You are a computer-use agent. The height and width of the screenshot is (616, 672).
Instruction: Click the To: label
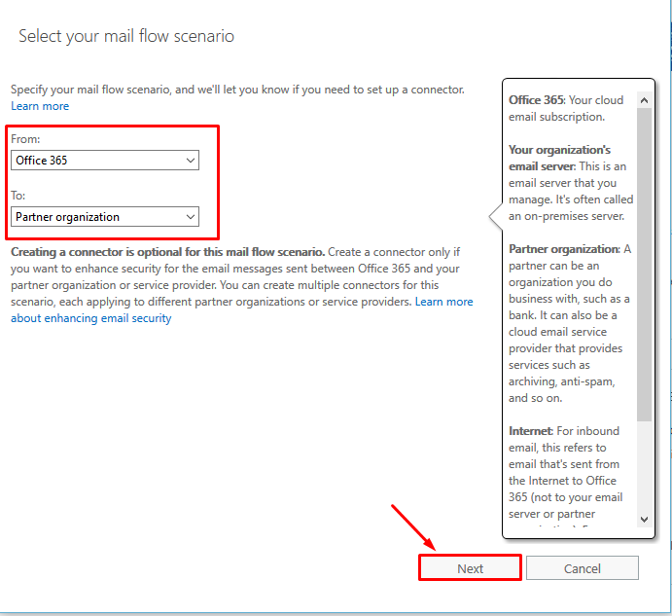(18, 196)
